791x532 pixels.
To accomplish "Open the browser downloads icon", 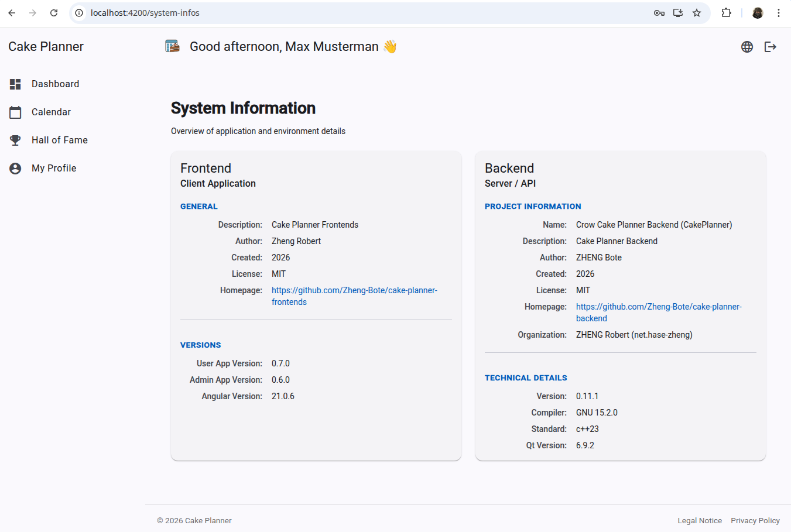I will click(677, 12).
